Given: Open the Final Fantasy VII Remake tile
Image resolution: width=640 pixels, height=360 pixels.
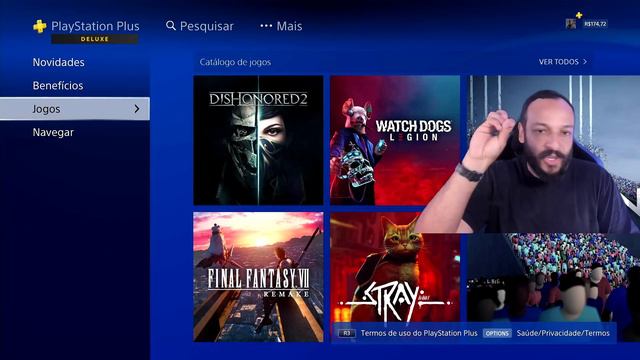Looking at the screenshot, I should [258, 277].
